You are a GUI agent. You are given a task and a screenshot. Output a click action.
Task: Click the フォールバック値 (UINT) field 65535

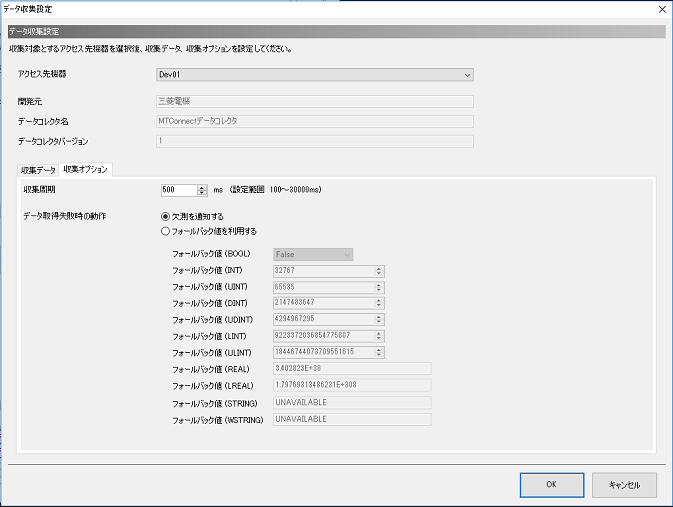[x=324, y=287]
